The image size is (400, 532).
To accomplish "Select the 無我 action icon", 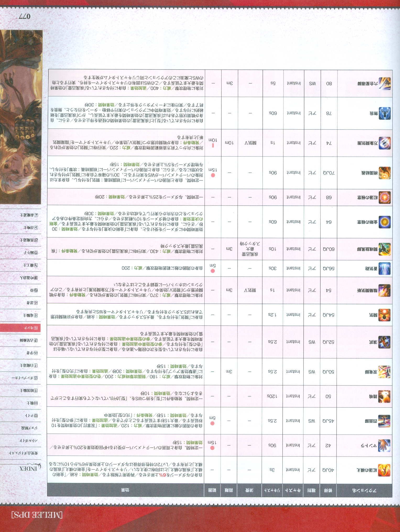I will click(x=384, y=113).
